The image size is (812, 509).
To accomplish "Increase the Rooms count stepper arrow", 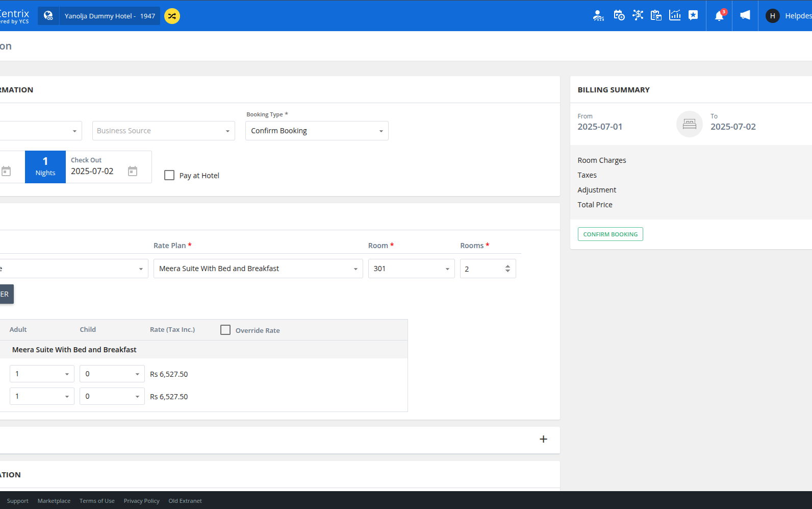I will (508, 266).
